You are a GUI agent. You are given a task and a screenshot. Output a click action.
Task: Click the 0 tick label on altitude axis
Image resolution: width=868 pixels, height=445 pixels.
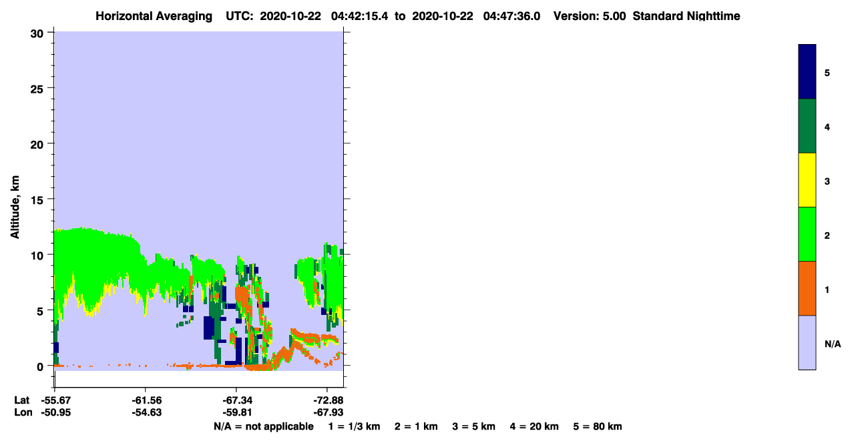click(x=41, y=366)
